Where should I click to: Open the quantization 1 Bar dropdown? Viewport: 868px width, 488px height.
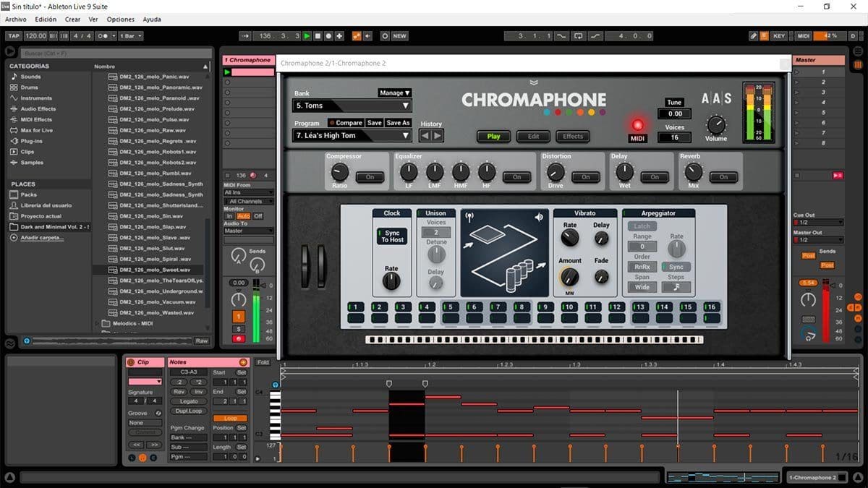click(131, 35)
